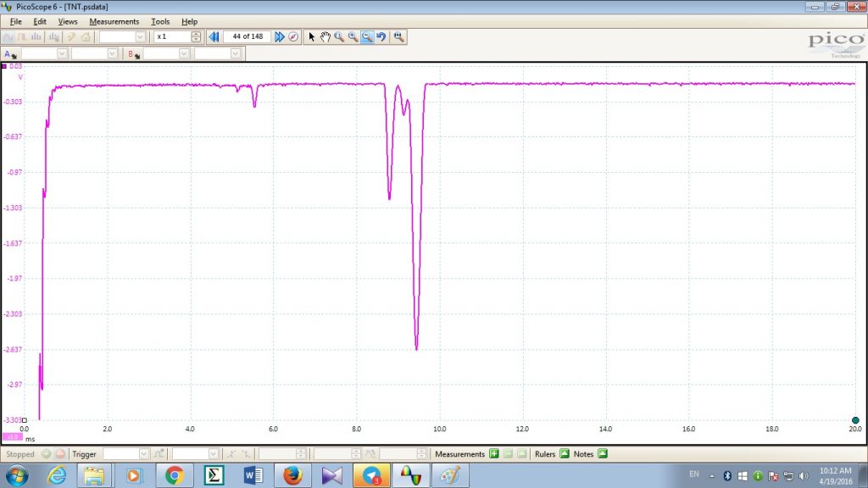Click the Bluetooth system tray icon

(727, 476)
